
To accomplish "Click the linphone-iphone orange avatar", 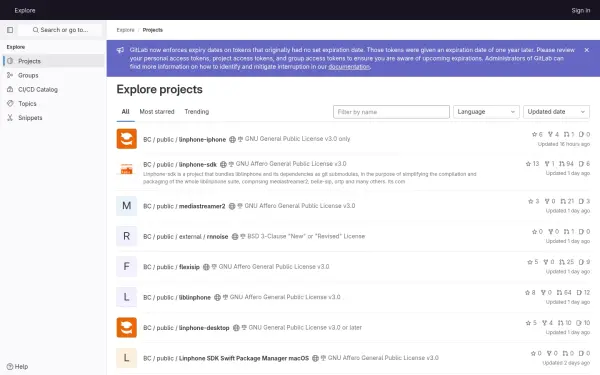I will [x=127, y=139].
